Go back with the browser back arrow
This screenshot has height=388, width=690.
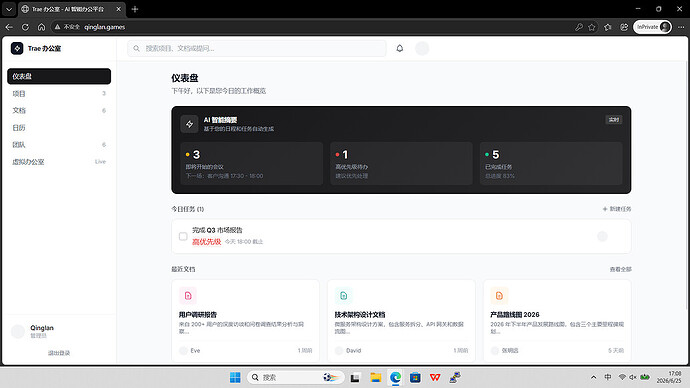pos(9,27)
